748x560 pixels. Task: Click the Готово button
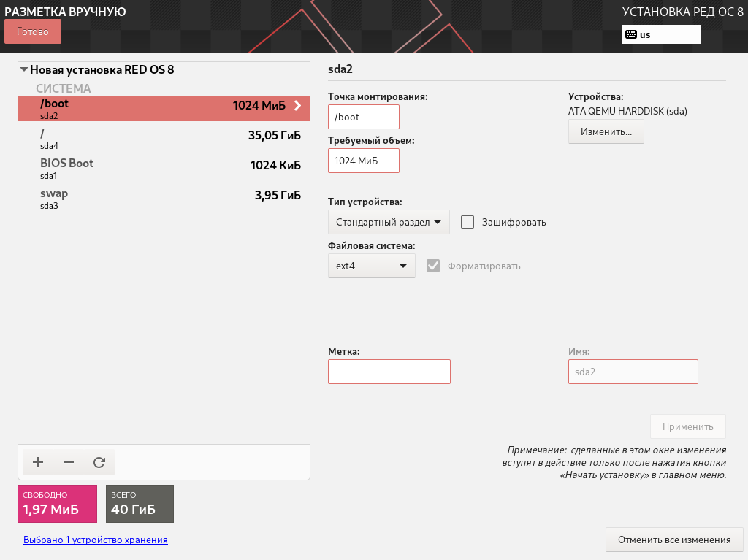click(x=33, y=31)
